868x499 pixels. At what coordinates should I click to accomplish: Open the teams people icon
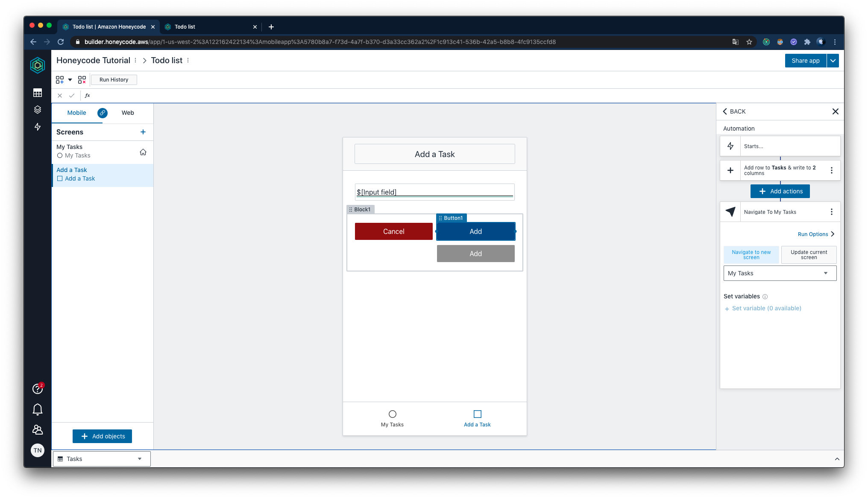click(x=38, y=429)
